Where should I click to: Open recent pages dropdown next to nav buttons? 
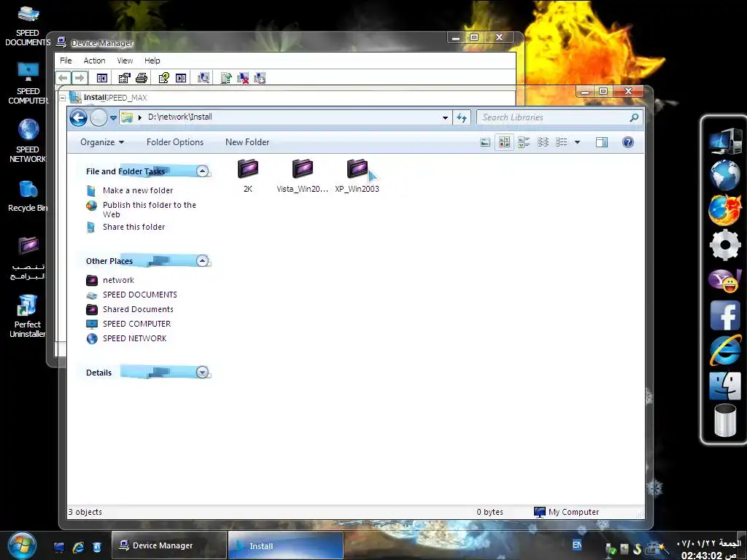coord(113,117)
